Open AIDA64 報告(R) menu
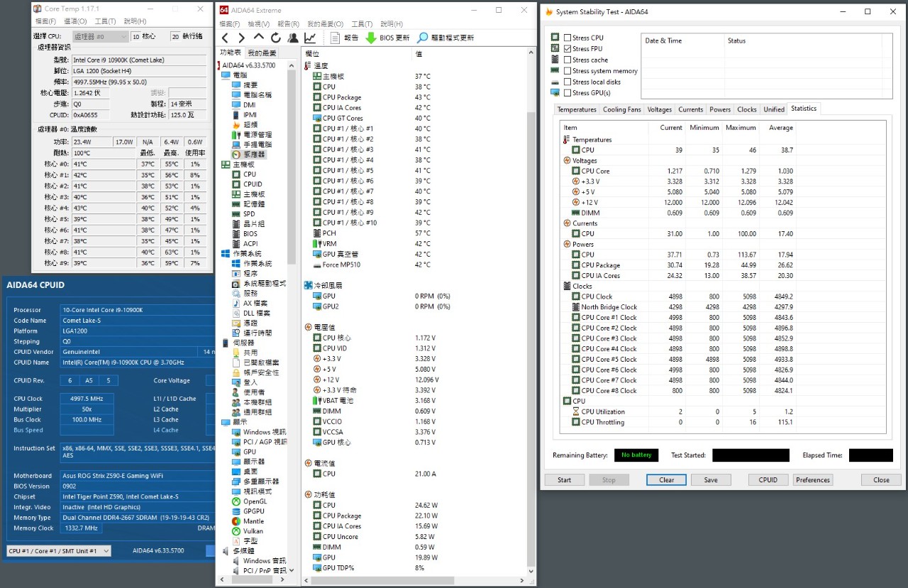The height and width of the screenshot is (588, 908). (288, 23)
